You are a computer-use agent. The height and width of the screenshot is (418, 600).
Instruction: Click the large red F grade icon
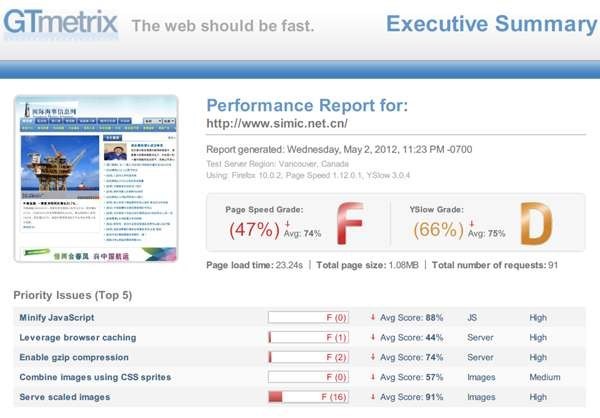click(350, 223)
